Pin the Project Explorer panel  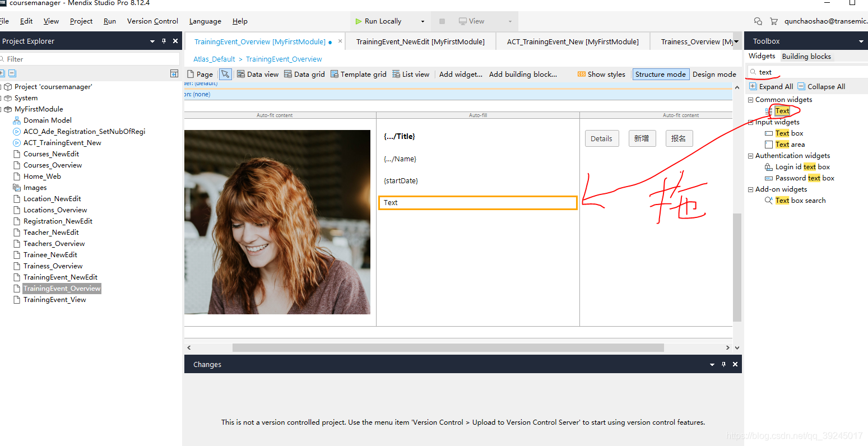164,41
